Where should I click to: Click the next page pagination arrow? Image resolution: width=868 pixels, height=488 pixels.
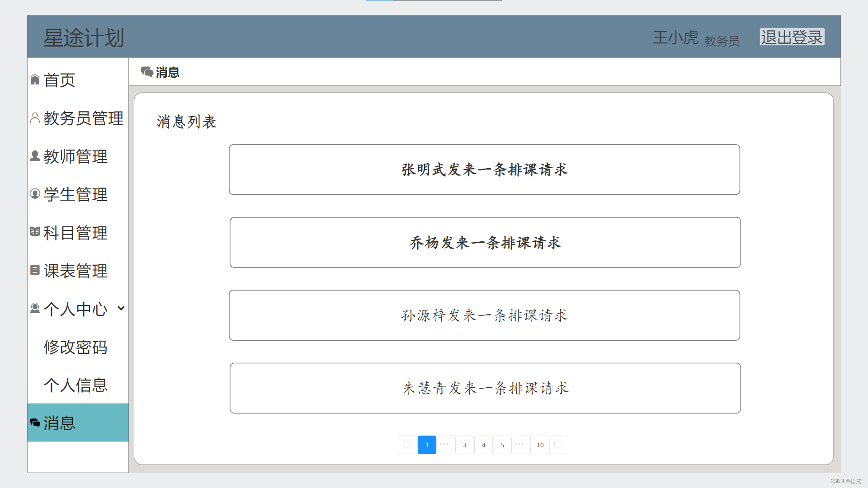558,445
